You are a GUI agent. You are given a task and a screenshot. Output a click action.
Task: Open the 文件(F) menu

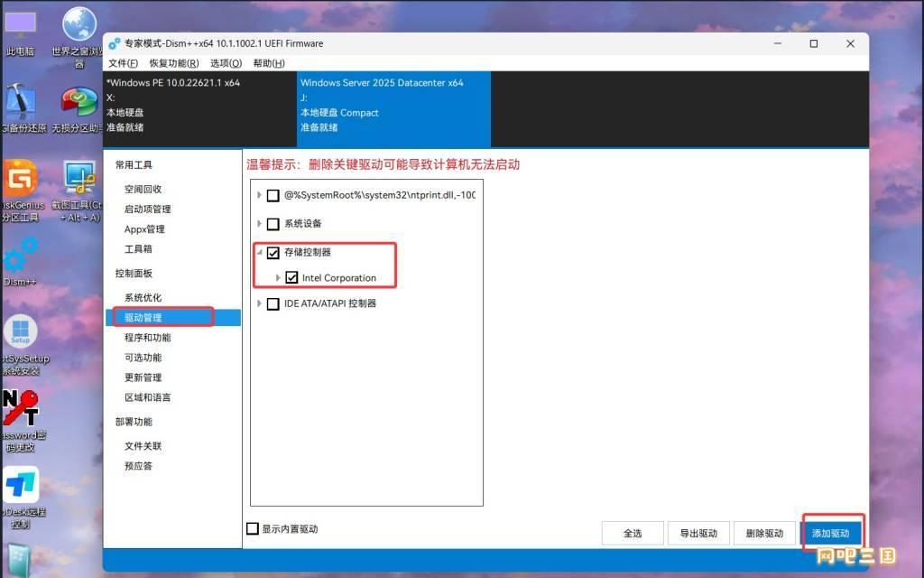click(123, 63)
